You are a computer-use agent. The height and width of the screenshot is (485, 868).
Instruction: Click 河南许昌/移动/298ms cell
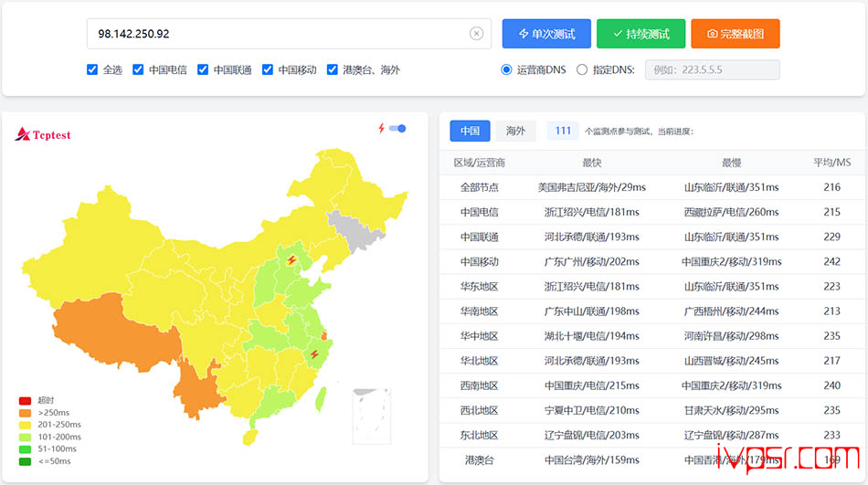pyautogui.click(x=731, y=336)
